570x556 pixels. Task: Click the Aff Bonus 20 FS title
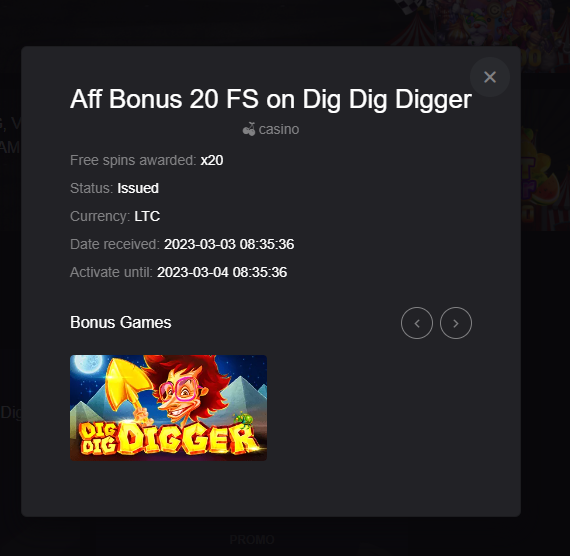click(271, 99)
